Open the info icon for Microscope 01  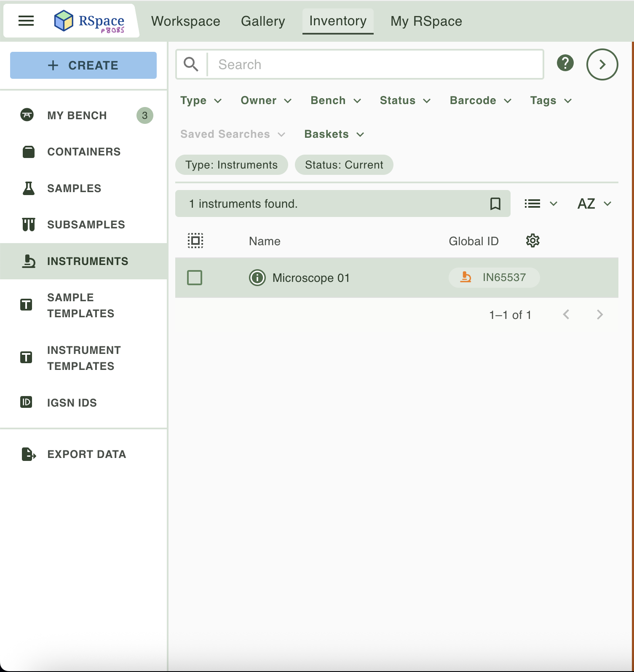click(257, 278)
